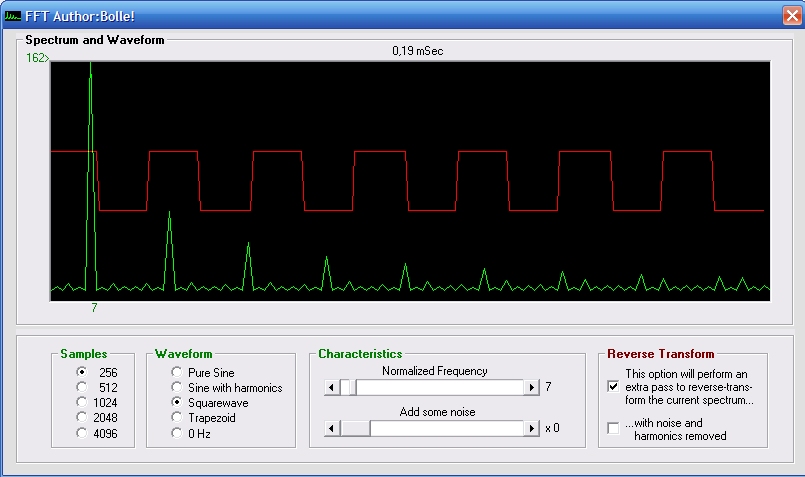This screenshot has height=477, width=805.
Task: Click the 'Characteristics' group heading
Action: tap(360, 354)
